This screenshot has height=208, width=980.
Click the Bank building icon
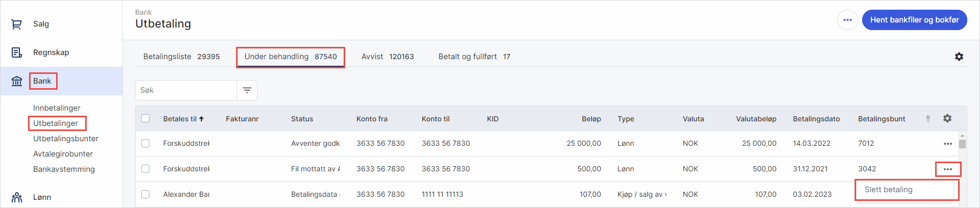pyautogui.click(x=17, y=81)
